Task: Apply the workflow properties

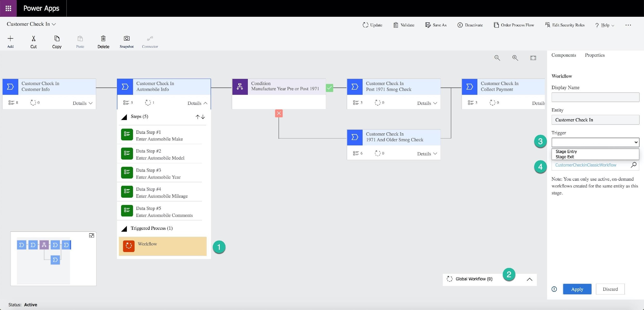Action: [577, 289]
